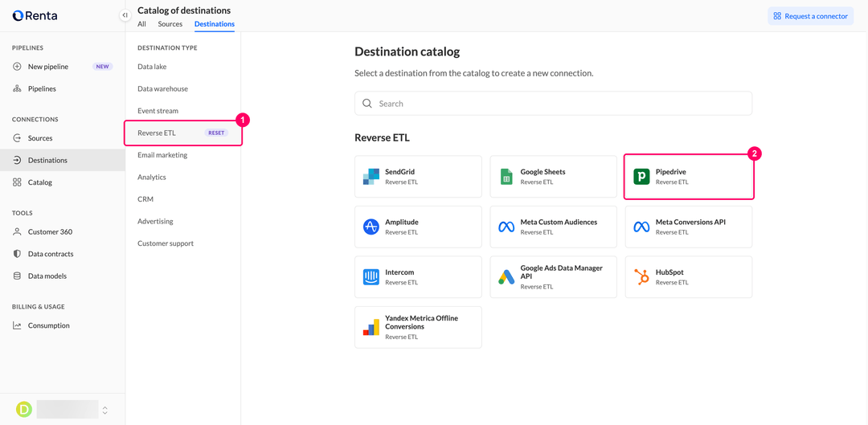The image size is (868, 425).
Task: Click RESET on Reverse ETL filter
Action: (x=216, y=133)
